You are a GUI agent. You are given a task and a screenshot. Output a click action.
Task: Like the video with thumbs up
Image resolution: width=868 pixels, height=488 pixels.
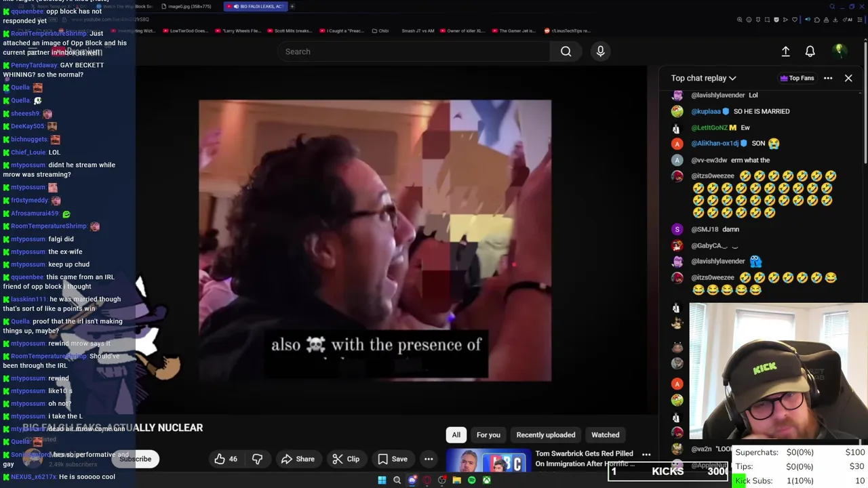click(x=226, y=459)
